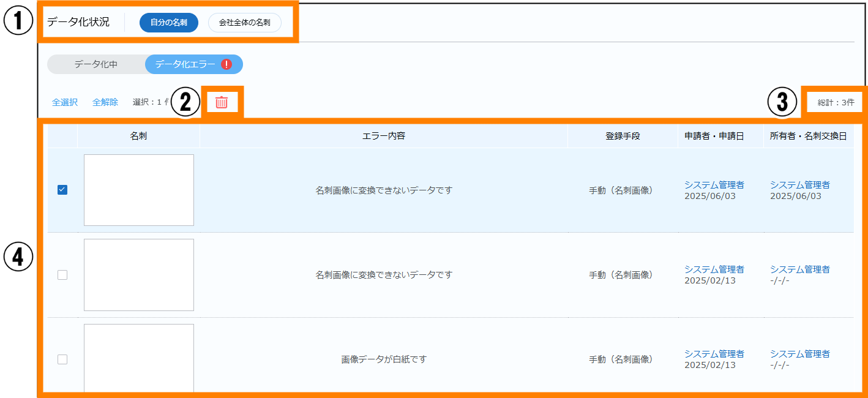868x398 pixels.
Task: Click the エラー内容 column header
Action: (384, 136)
